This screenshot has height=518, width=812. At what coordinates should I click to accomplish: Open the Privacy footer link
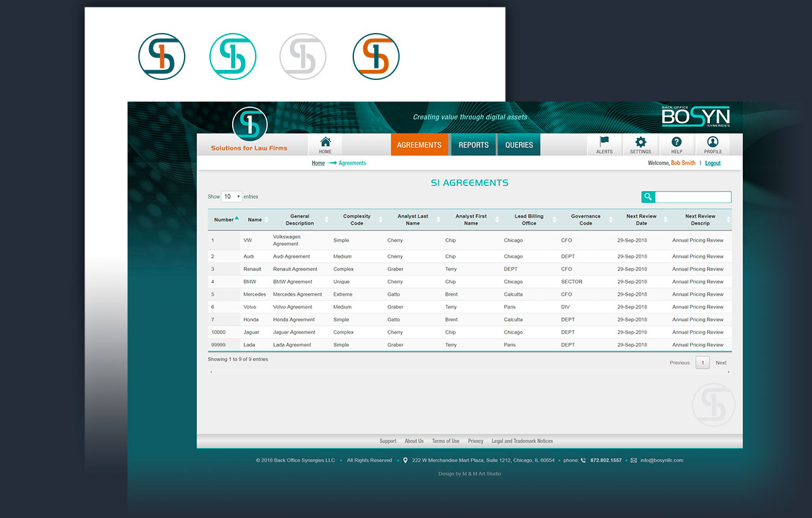click(x=475, y=441)
